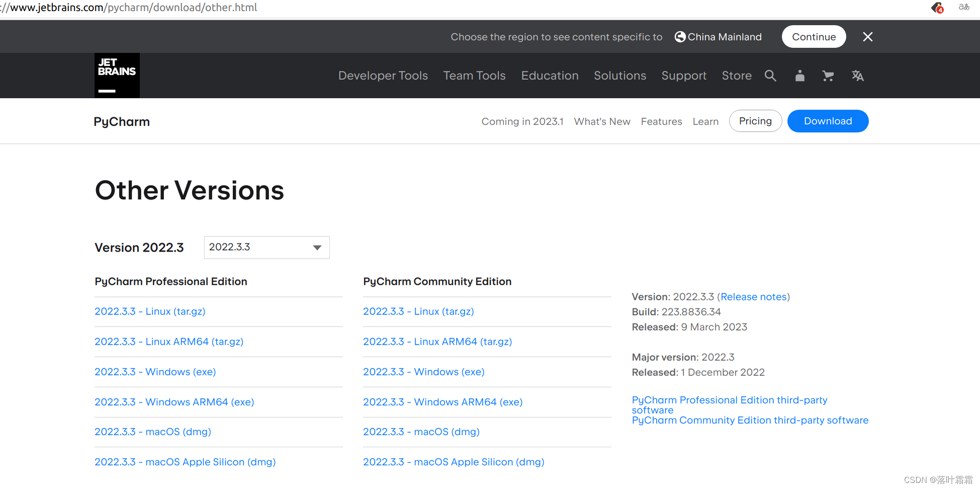Screen dimensions: 980x489
Task: Click the Other Versions heading
Action: 190,191
